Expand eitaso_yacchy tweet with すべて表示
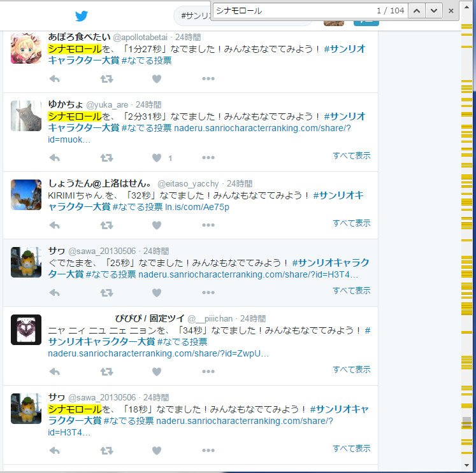Viewport: 476px width, 473px height. pos(352,223)
